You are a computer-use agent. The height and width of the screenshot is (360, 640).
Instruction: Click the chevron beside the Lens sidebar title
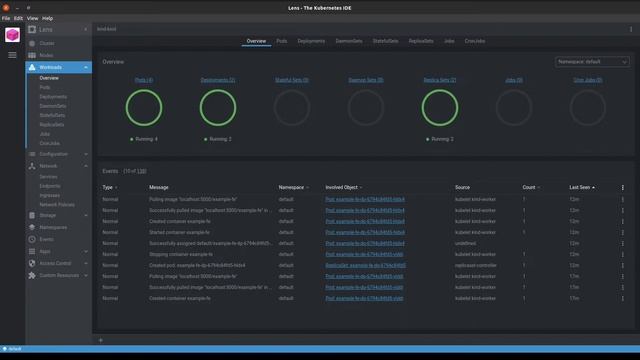pyautogui.click(x=86, y=29)
